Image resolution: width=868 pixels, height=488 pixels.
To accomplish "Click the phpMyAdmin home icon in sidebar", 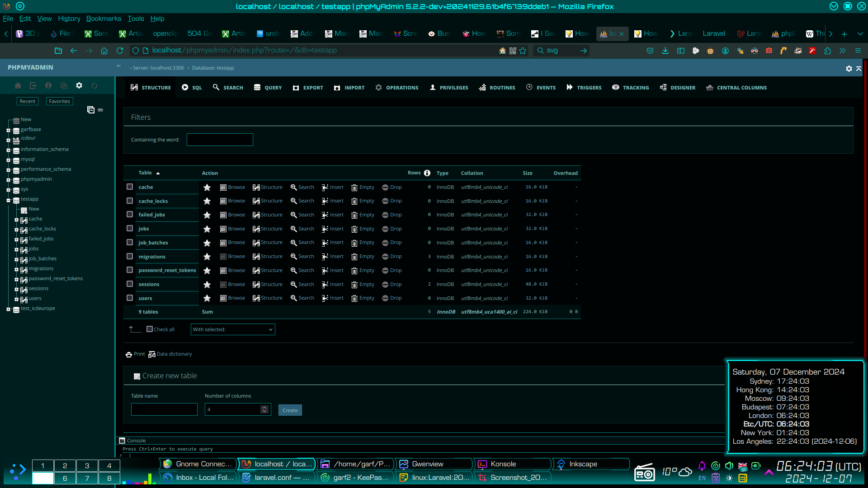I will point(18,85).
